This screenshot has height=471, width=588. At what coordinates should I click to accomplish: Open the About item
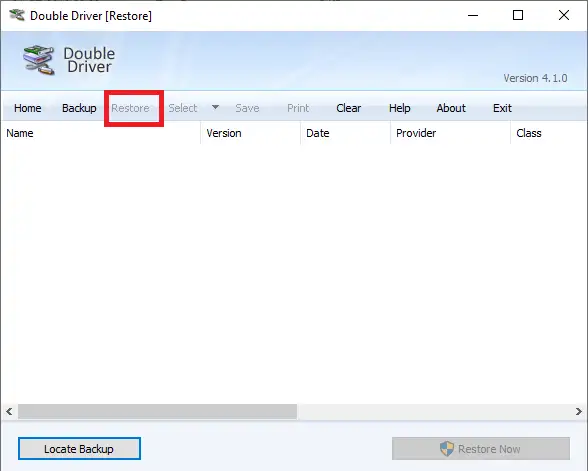pyautogui.click(x=451, y=108)
